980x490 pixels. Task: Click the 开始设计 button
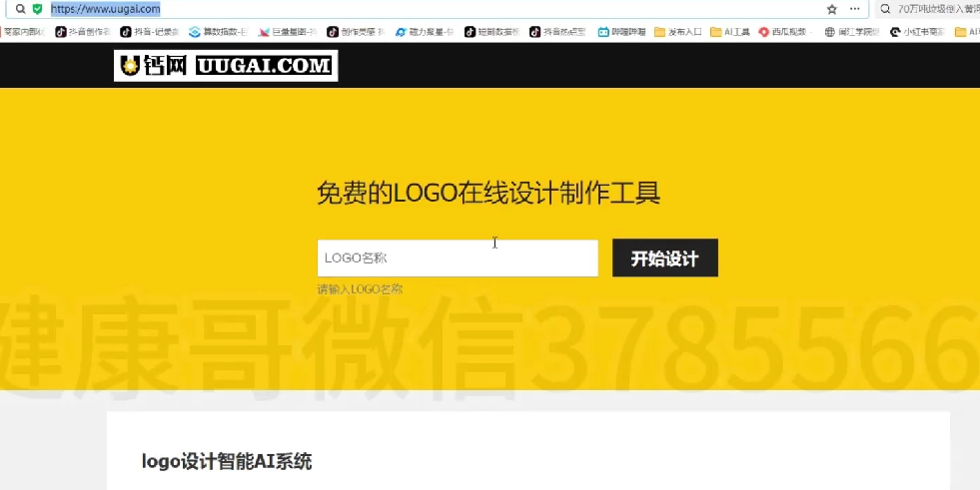point(664,258)
